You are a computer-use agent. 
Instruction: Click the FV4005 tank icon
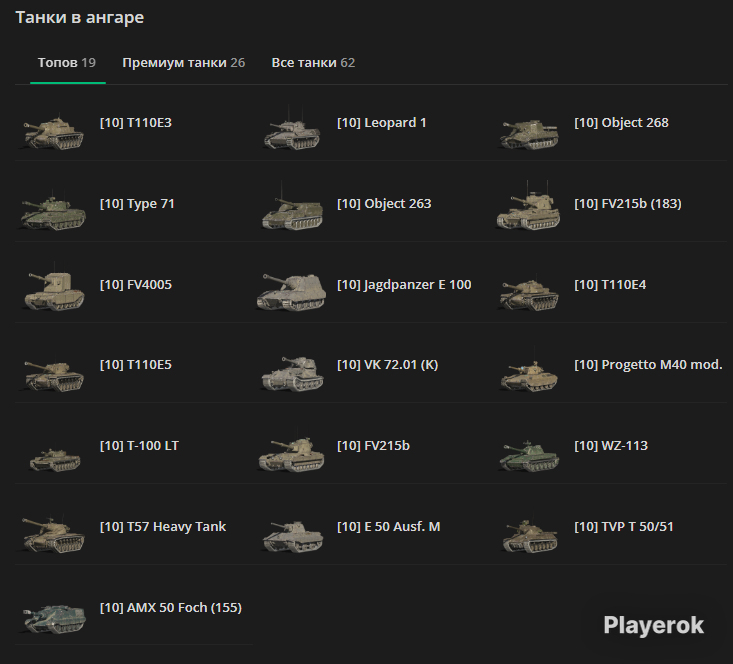54,288
